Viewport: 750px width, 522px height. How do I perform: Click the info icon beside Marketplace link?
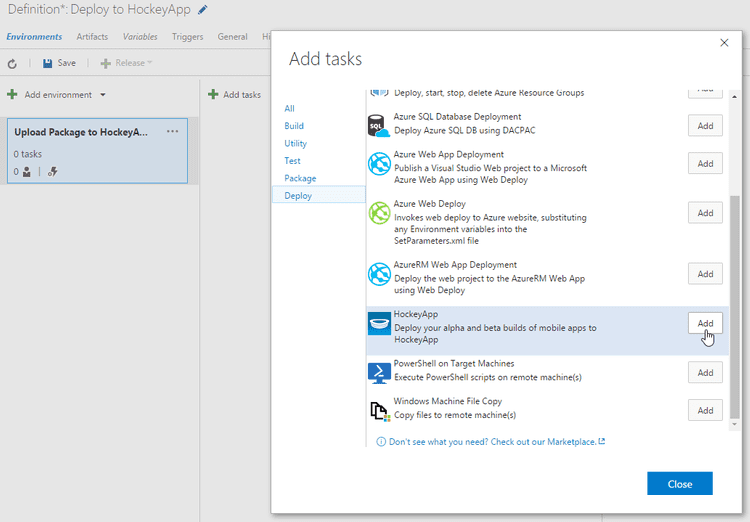(381, 442)
